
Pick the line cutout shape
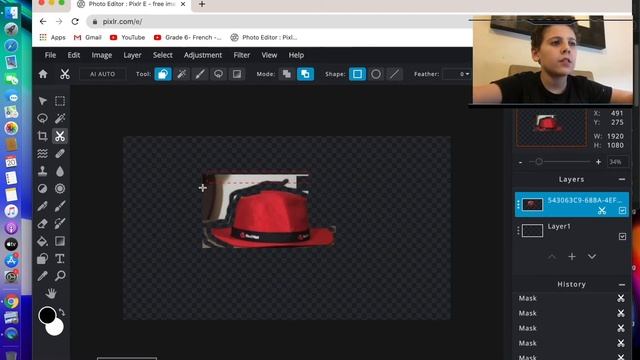394,74
